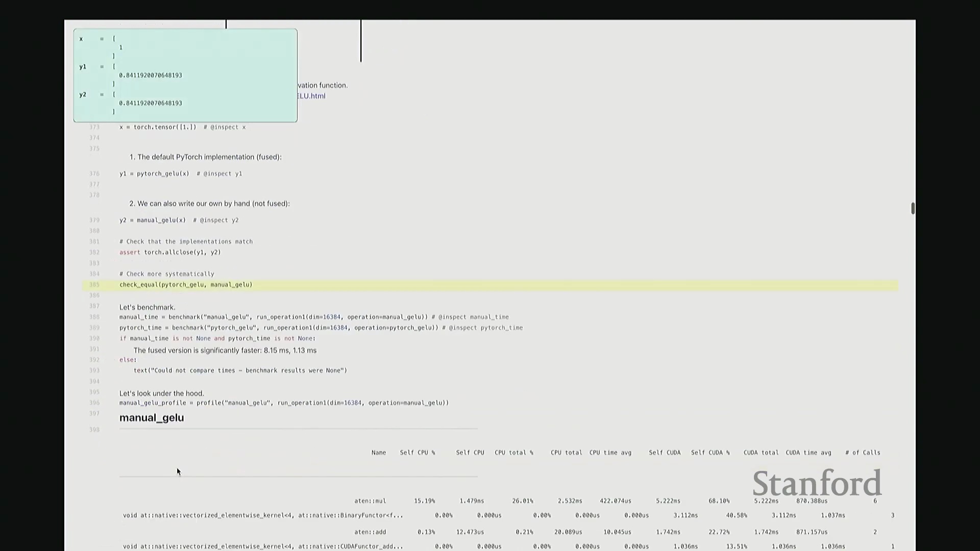The height and width of the screenshot is (551, 980).
Task: Click the manual_gelu(x) call on line 379
Action: (x=161, y=220)
